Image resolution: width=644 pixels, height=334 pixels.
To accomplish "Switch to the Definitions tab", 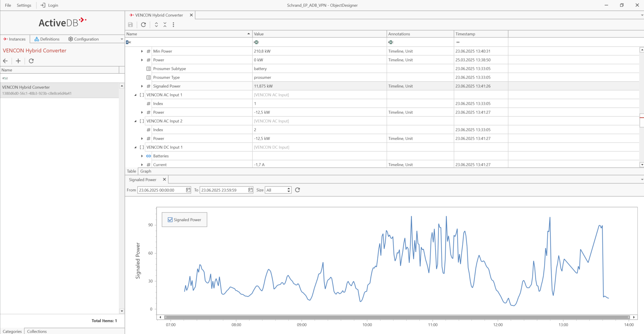I will point(47,39).
